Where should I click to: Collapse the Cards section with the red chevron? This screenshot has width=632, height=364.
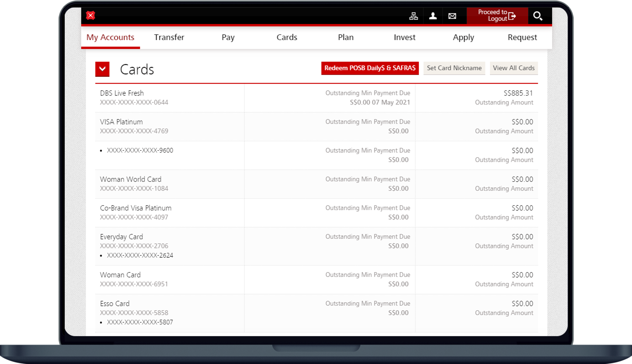click(x=102, y=69)
